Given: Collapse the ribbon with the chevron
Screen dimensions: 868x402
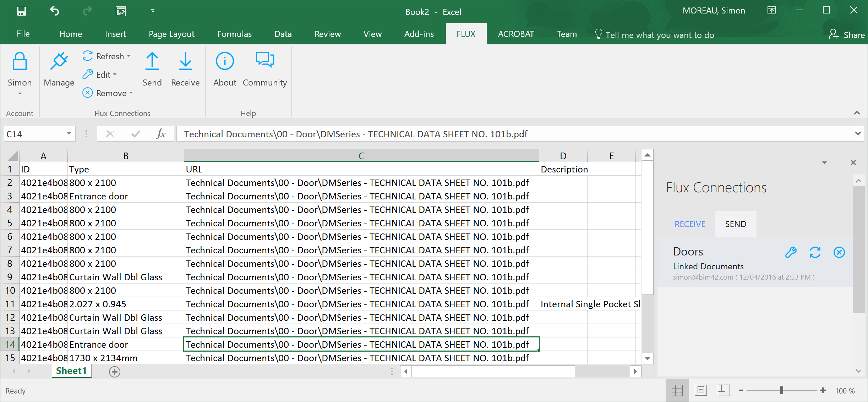Looking at the screenshot, I should coord(857,113).
